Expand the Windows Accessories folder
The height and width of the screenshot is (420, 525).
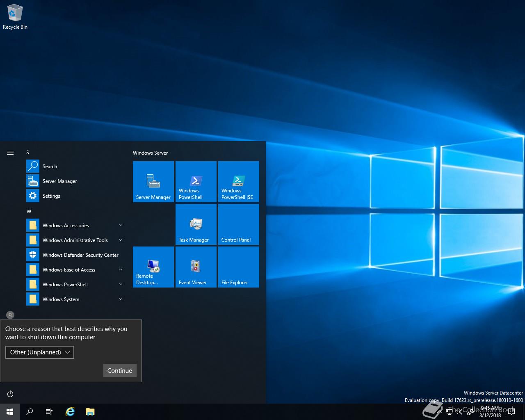(x=75, y=226)
